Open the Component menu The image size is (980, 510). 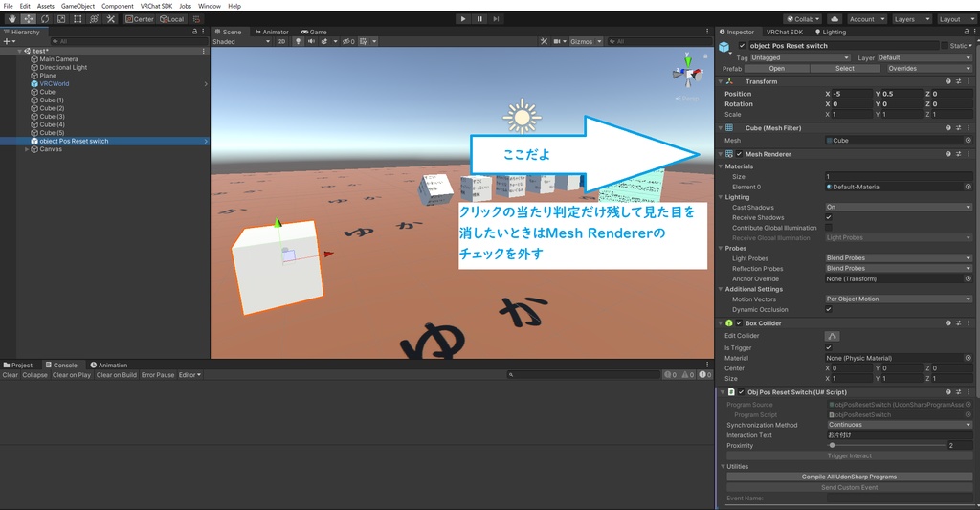[118, 6]
